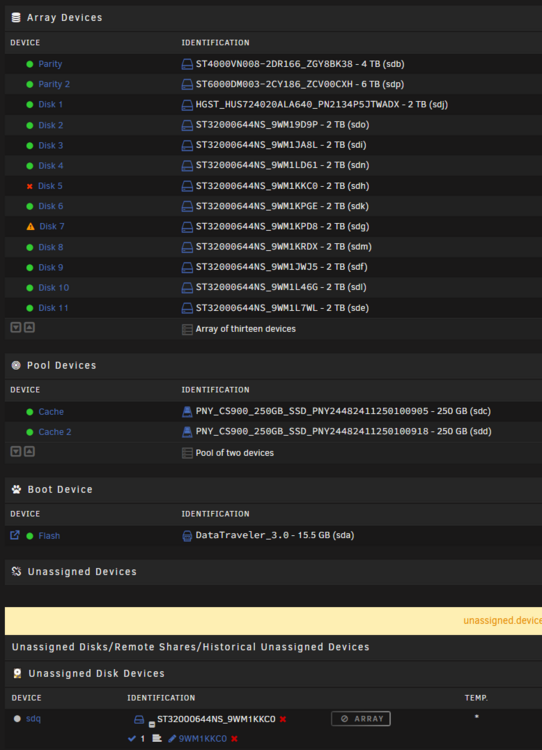Click the Pool Devices header icon
This screenshot has height=750, width=542.
16,365
